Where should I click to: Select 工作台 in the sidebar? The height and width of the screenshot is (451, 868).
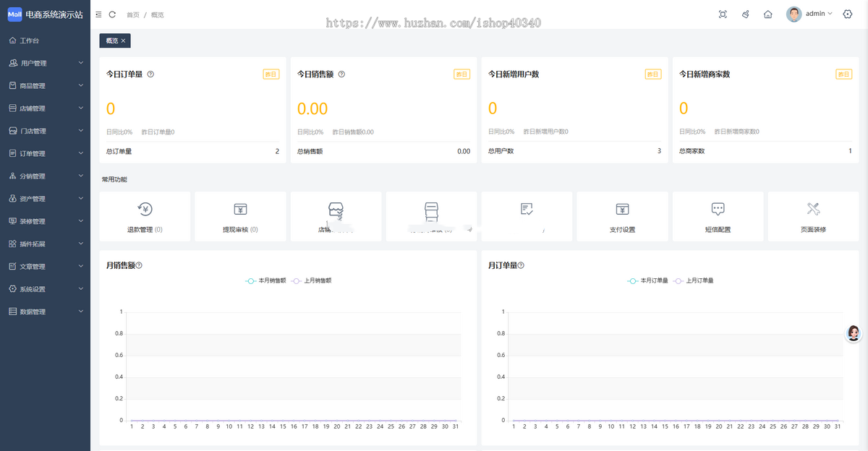pos(45,40)
